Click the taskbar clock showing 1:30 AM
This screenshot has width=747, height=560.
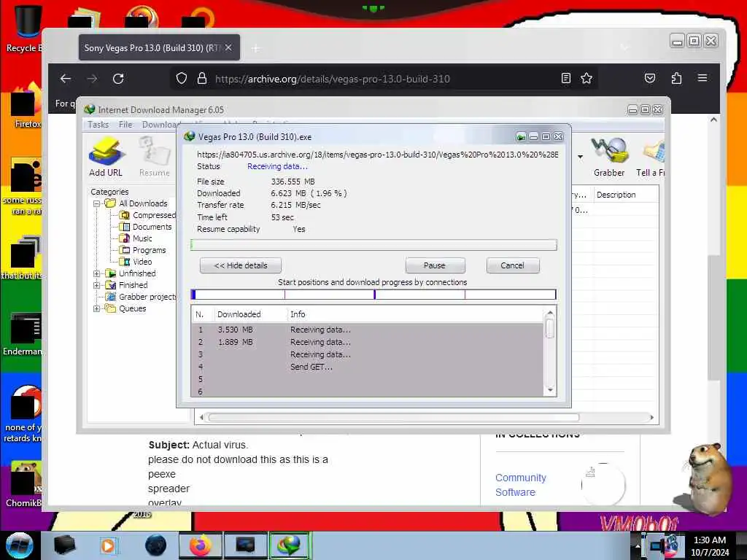click(710, 546)
